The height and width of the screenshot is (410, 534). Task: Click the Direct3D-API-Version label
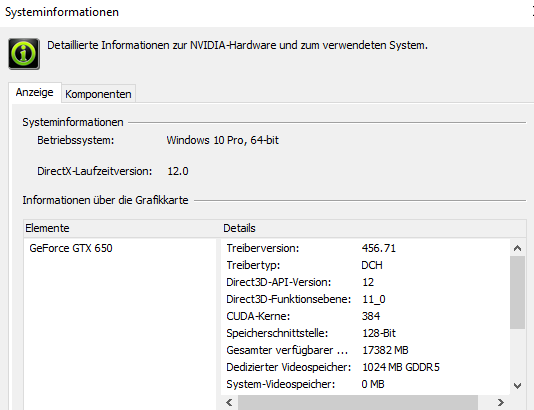pyautogui.click(x=279, y=282)
